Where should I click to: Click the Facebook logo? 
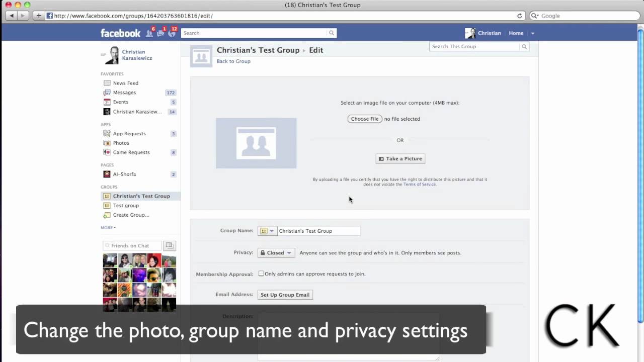pos(120,33)
